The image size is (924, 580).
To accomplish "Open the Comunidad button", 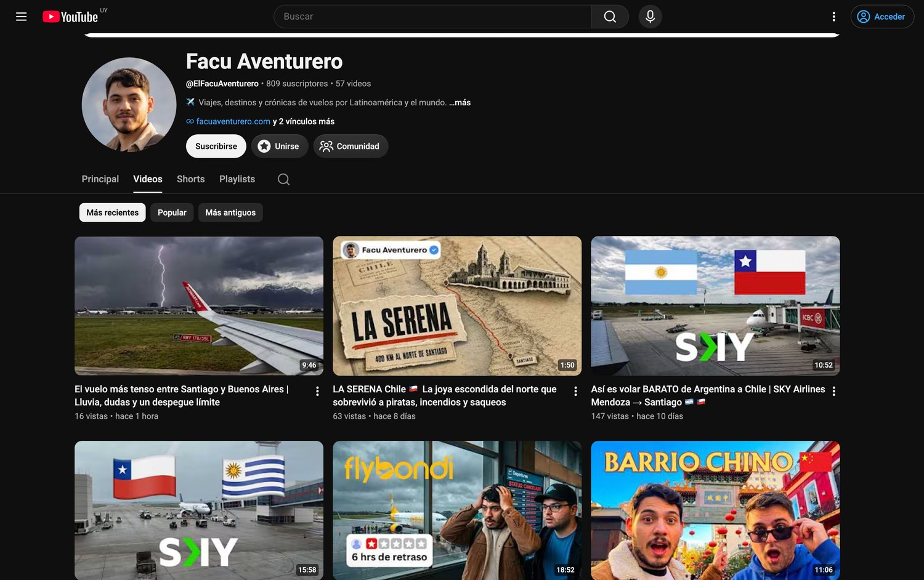I will [351, 146].
